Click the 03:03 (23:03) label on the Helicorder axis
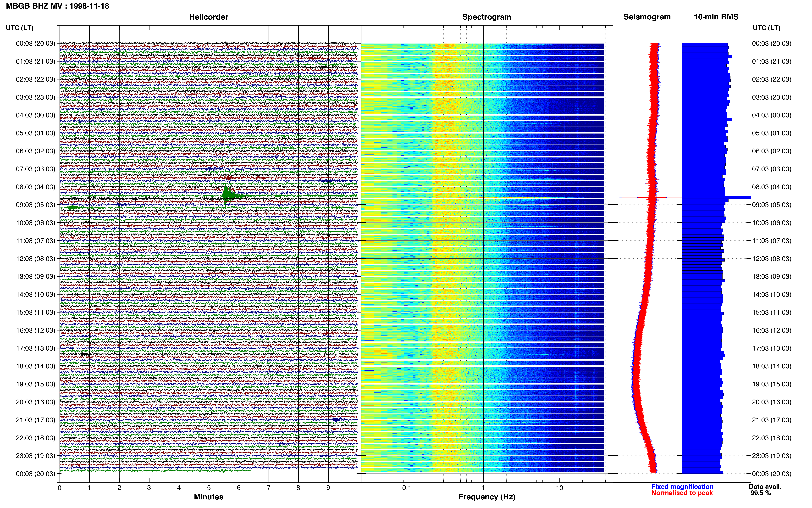The width and height of the screenshot is (812, 508). [35, 97]
